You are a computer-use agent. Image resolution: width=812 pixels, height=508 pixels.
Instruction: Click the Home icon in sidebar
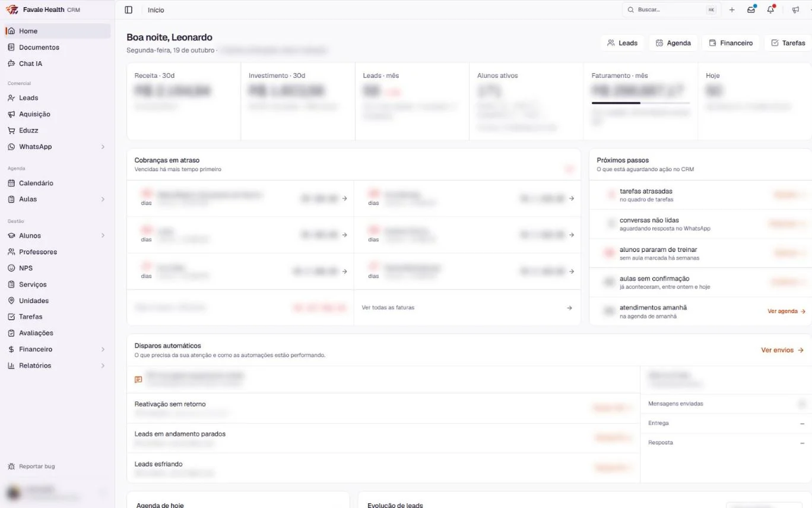point(11,31)
